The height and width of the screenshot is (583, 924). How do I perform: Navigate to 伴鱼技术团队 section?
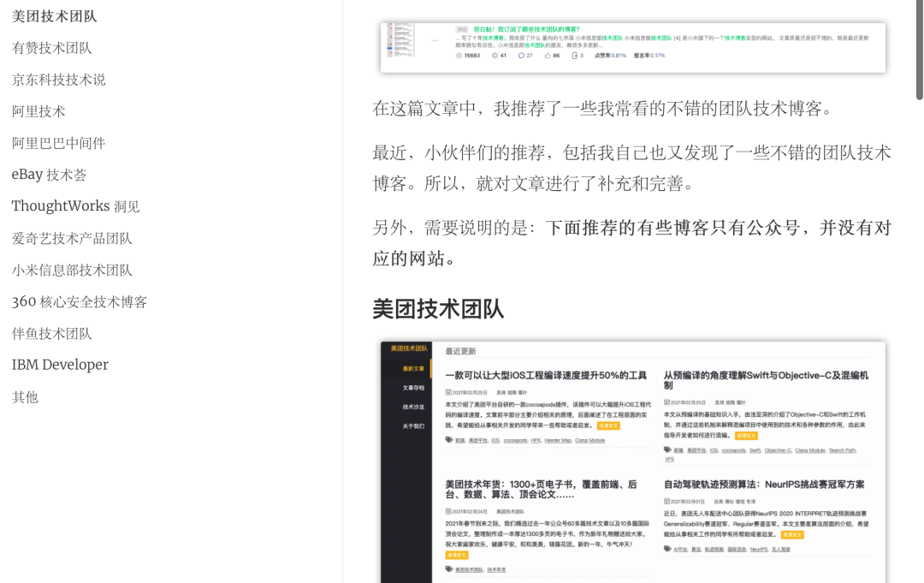point(52,334)
